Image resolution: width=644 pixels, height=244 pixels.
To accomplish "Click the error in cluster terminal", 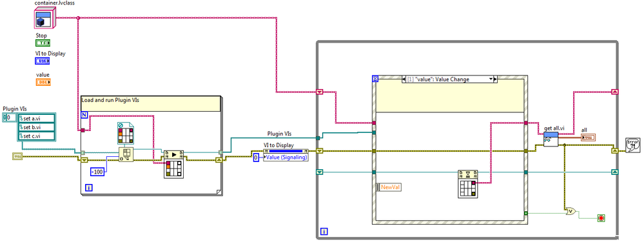I will point(18,156).
